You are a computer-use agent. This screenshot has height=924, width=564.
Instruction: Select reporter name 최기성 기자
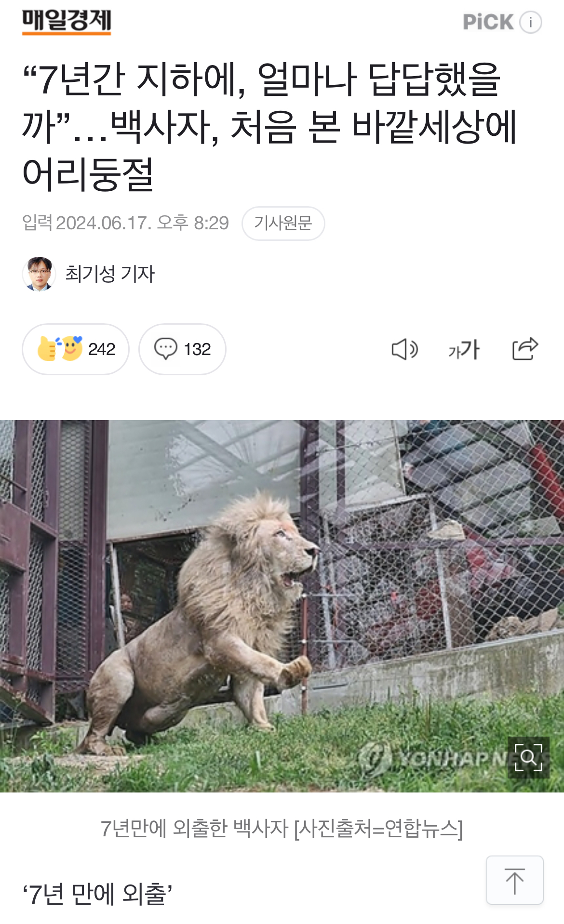[110, 274]
